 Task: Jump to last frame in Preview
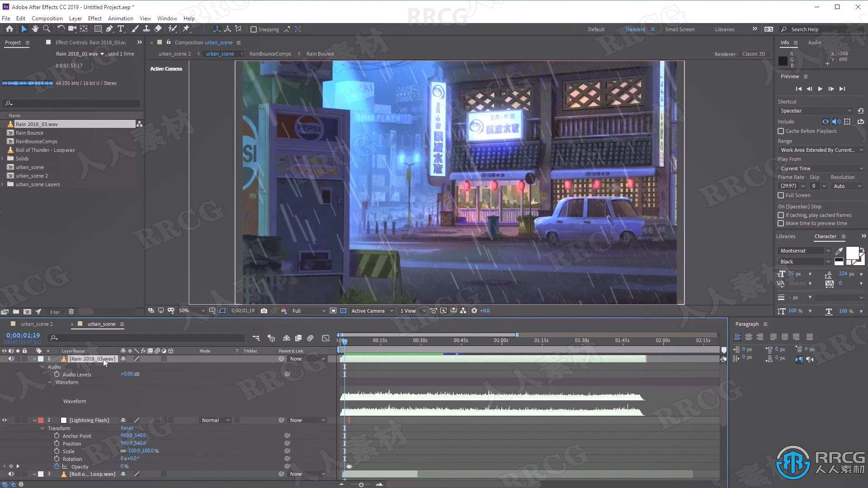point(842,89)
